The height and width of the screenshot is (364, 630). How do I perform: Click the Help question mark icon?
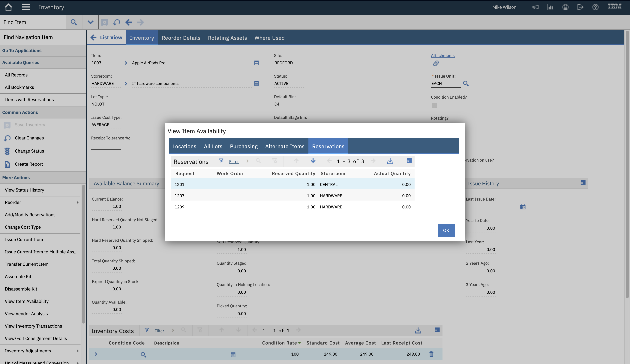pos(595,7)
